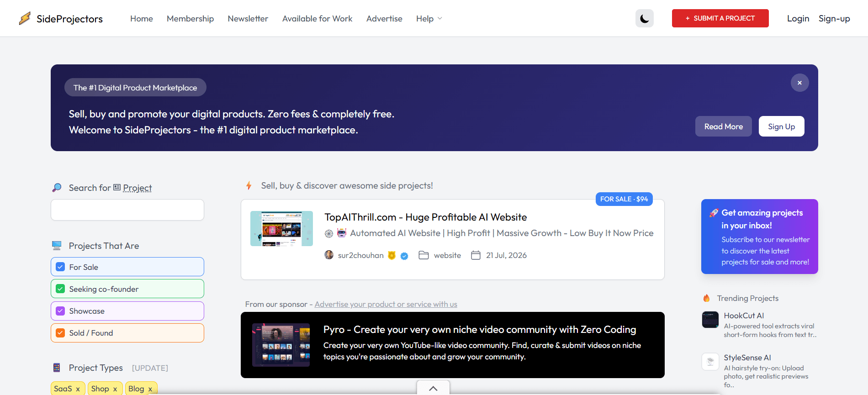The image size is (868, 395).
Task: Toggle dark mode with the moon icon
Action: click(x=644, y=18)
